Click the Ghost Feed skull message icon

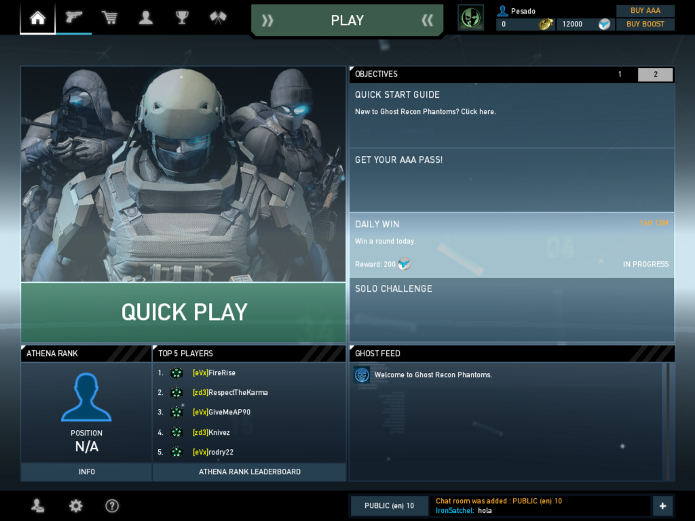[x=362, y=375]
